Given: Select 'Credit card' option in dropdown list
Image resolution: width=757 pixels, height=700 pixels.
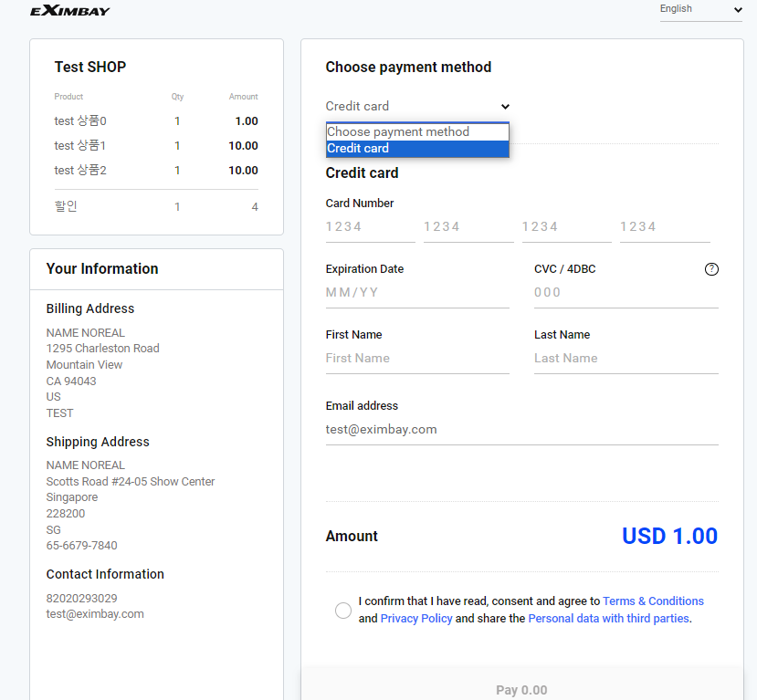Looking at the screenshot, I should [x=416, y=149].
